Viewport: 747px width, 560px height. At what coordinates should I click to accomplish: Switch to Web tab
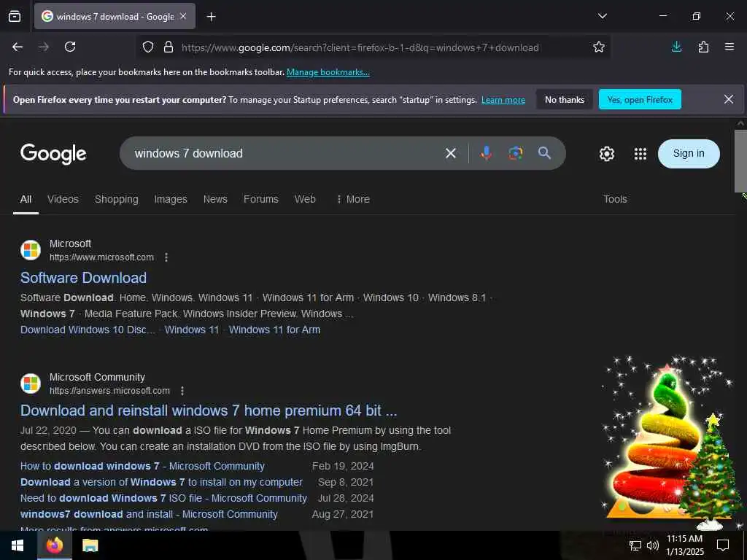point(305,200)
